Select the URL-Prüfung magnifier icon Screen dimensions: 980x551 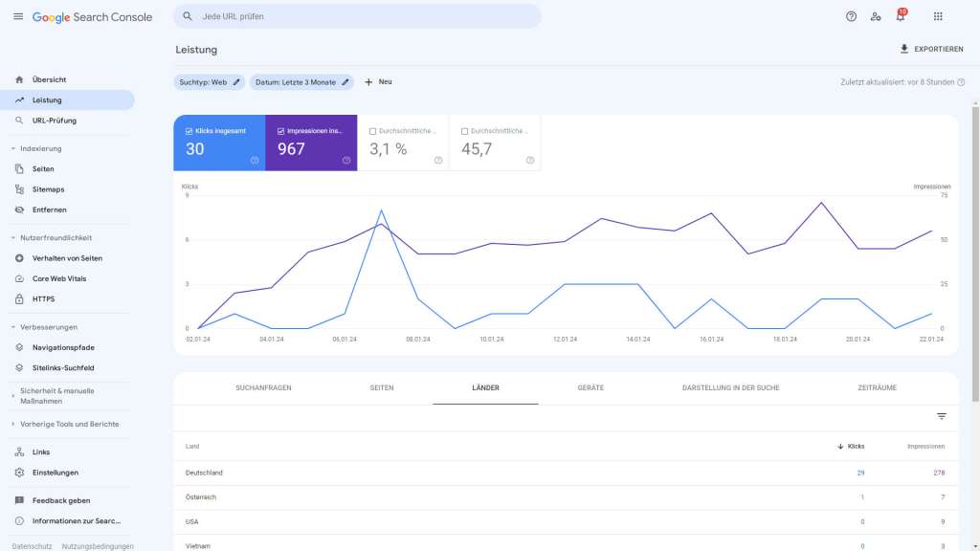pyautogui.click(x=19, y=120)
